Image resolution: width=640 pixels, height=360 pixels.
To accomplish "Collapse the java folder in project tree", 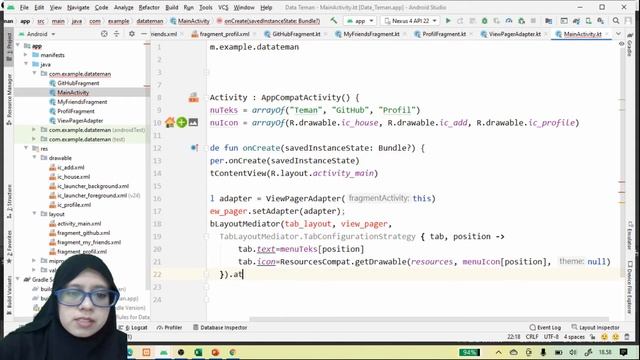I will click(26, 64).
